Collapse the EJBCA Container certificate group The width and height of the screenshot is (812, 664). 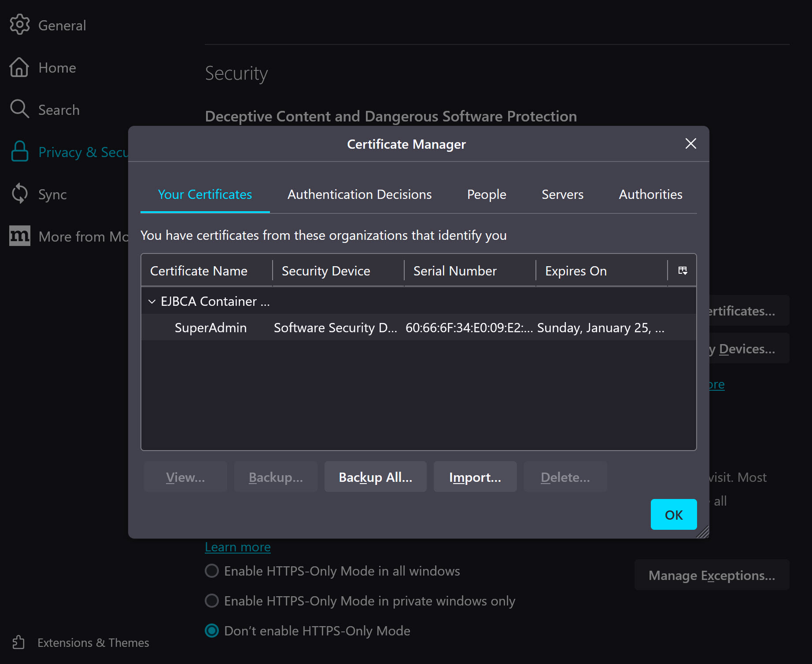tap(152, 301)
